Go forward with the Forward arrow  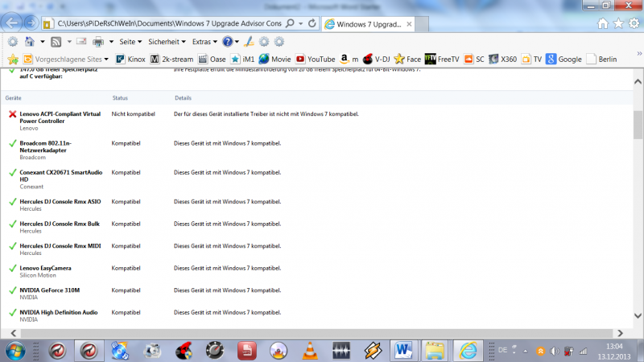click(31, 23)
